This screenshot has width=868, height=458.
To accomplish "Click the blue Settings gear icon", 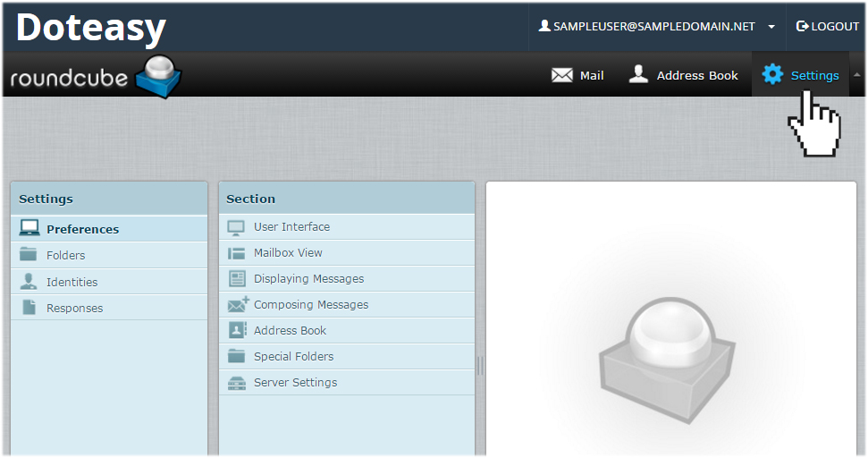I will coord(772,74).
